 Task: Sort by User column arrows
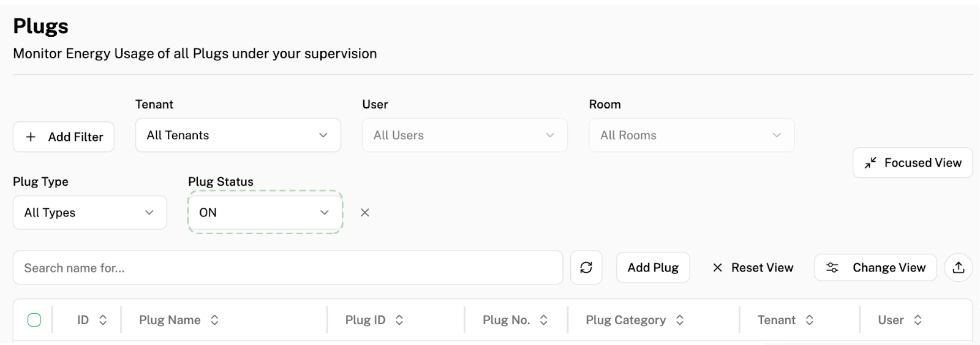point(918,320)
